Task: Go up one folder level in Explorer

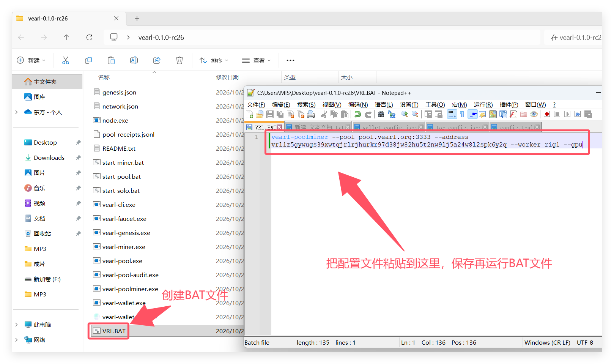Action: tap(66, 37)
